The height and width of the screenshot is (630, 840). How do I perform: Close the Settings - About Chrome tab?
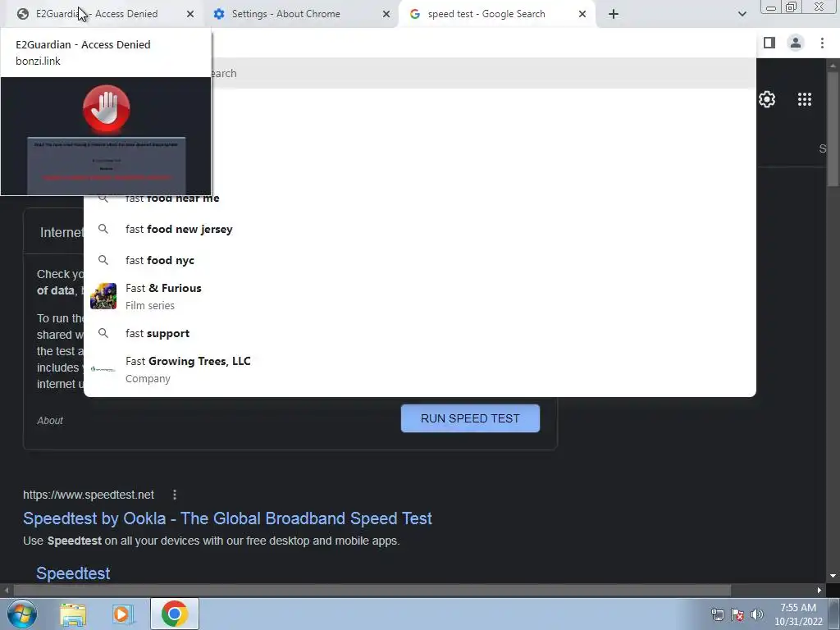coord(386,14)
